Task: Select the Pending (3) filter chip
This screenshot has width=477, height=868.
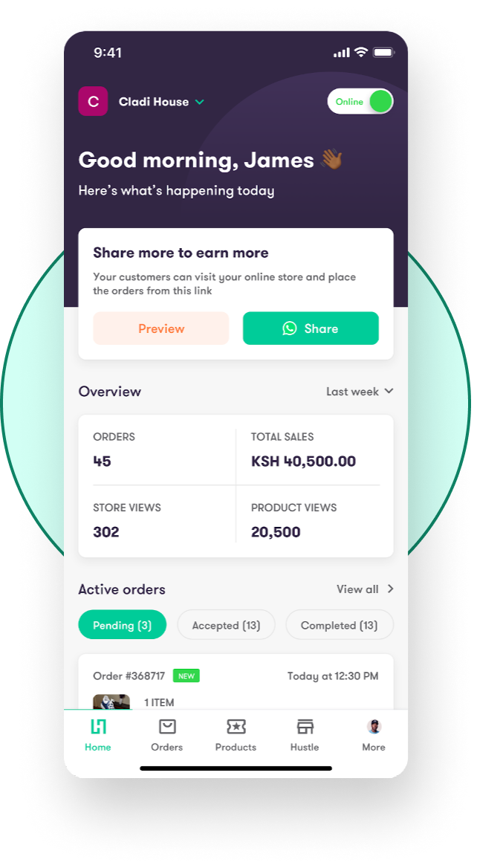Action: (x=122, y=625)
